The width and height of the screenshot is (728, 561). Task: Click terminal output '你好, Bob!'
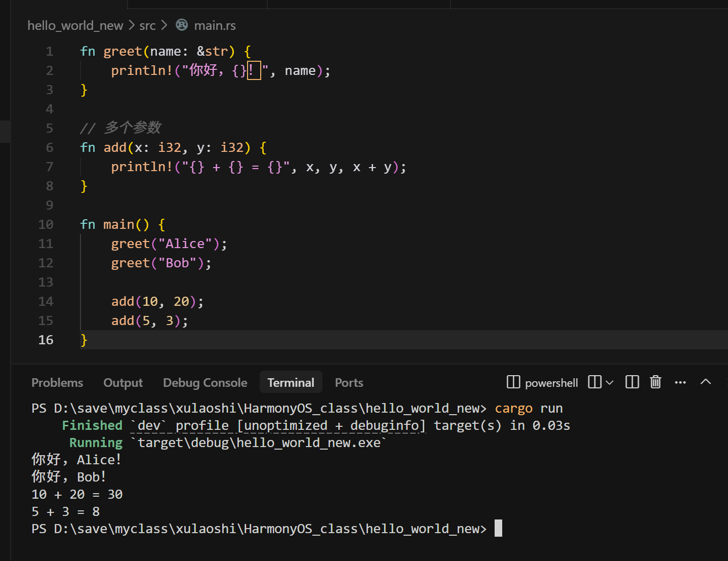click(69, 477)
